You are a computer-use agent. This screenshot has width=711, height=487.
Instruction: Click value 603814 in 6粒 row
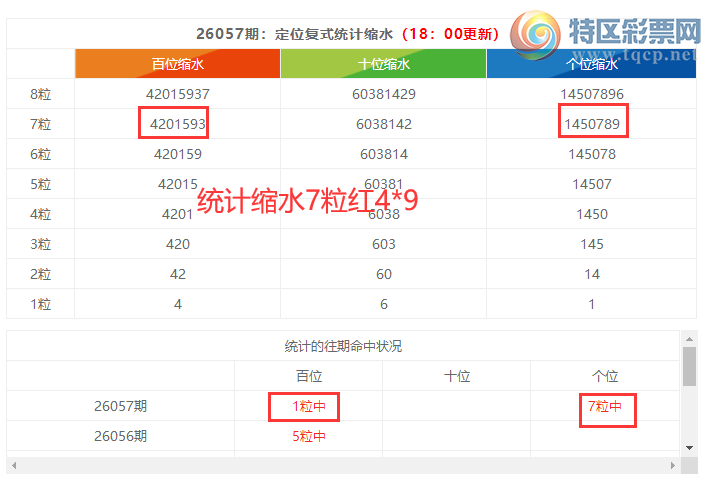click(x=384, y=154)
